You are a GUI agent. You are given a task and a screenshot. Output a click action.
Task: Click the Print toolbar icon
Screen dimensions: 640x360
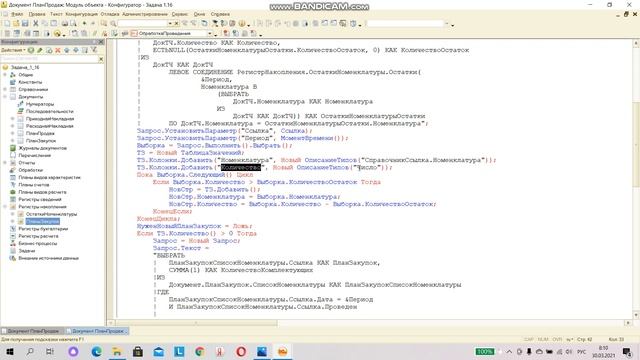64,24
